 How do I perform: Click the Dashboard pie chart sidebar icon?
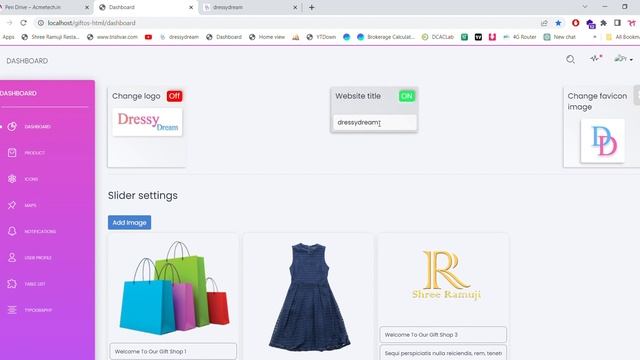(x=12, y=127)
